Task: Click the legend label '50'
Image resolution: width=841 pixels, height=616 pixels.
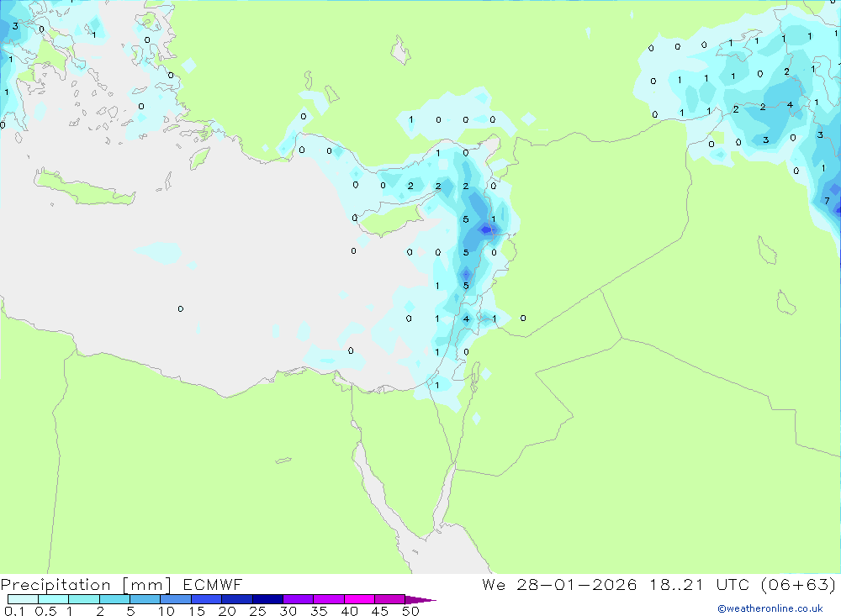Action: point(410,611)
